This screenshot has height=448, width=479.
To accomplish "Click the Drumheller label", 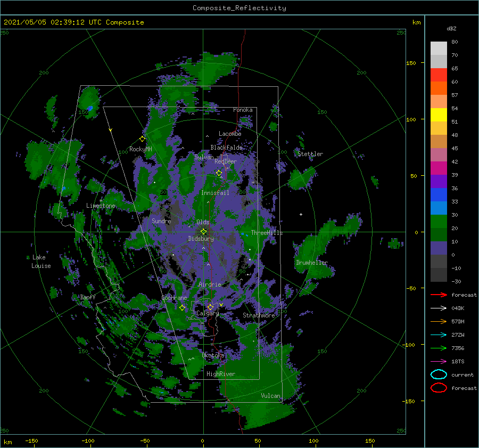I will (311, 263).
